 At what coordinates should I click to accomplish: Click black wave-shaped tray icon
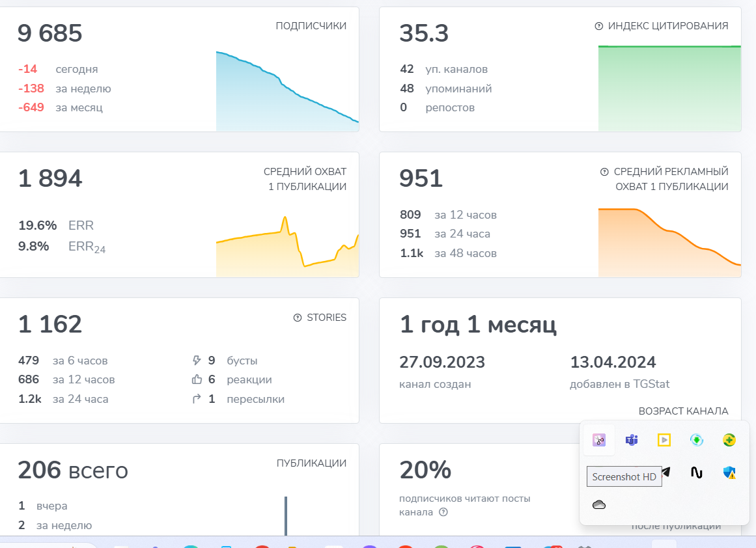697,473
